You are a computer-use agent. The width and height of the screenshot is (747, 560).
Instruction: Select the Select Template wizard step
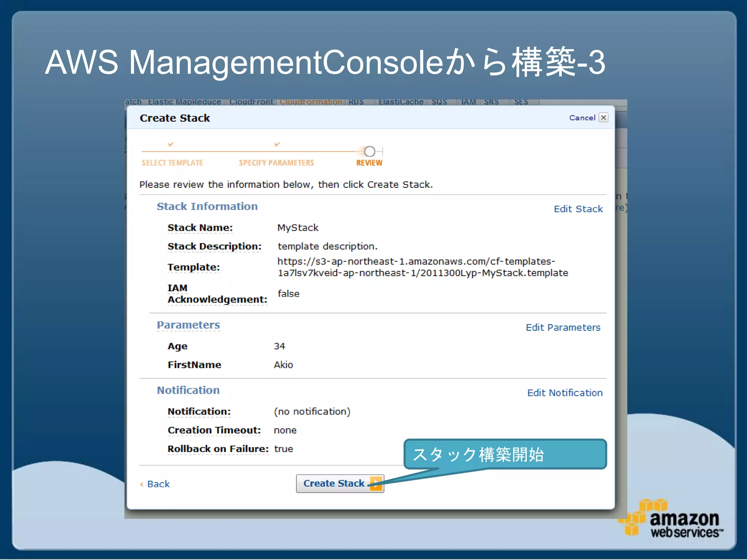coord(172,163)
